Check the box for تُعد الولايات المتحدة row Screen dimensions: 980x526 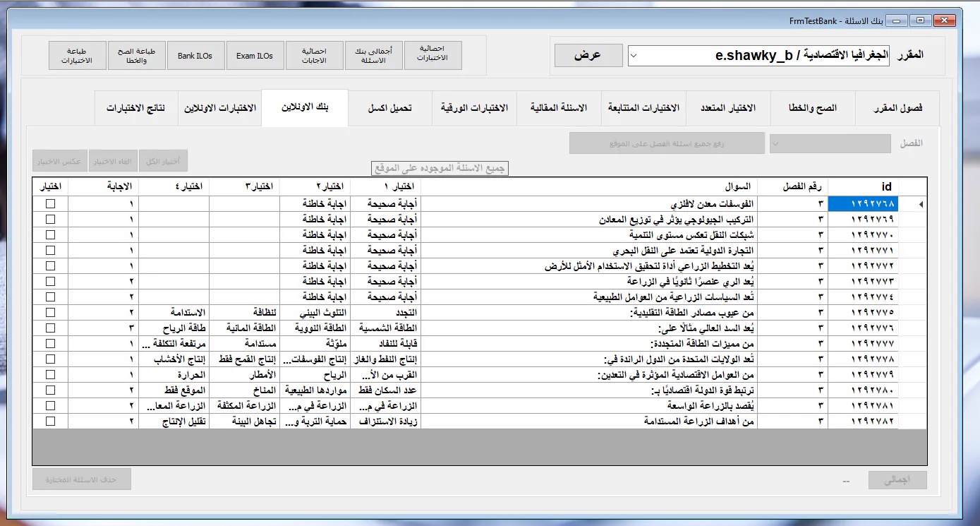tap(50, 359)
